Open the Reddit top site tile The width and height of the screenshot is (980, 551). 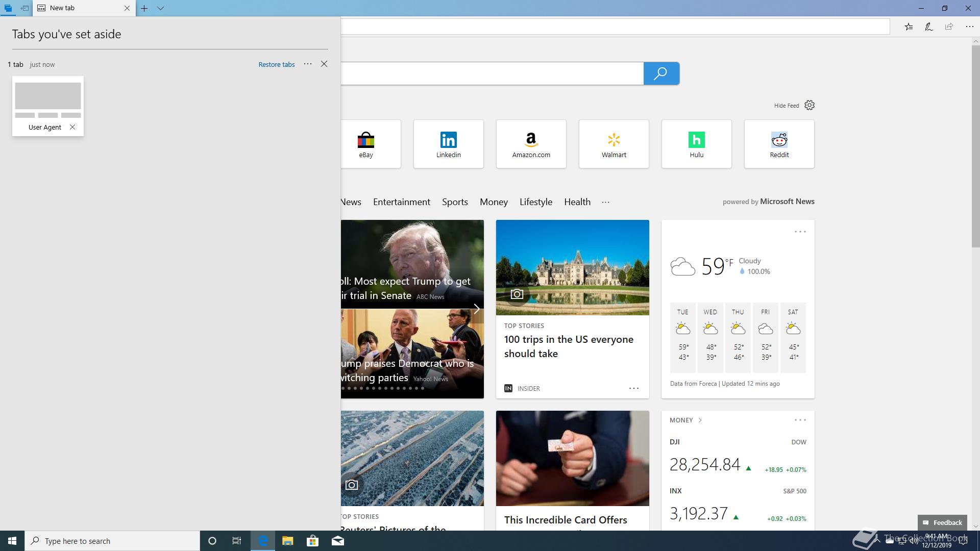tap(779, 144)
